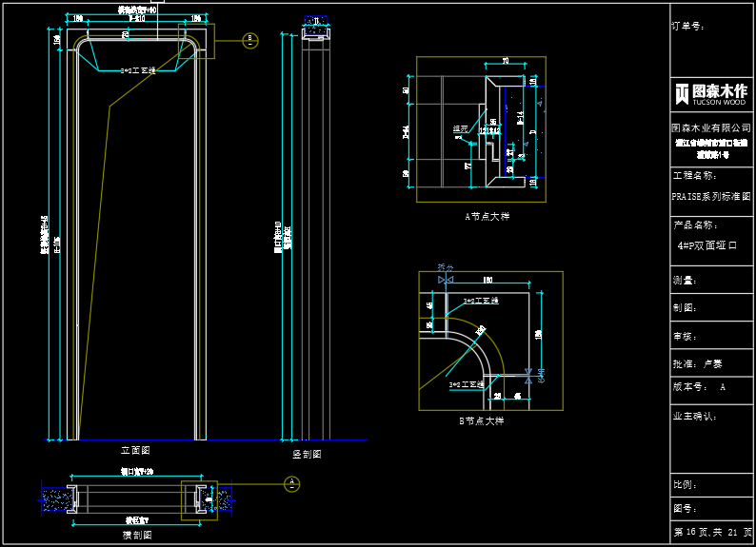
Task: Click the A节点大样 detail title
Action: (487, 216)
